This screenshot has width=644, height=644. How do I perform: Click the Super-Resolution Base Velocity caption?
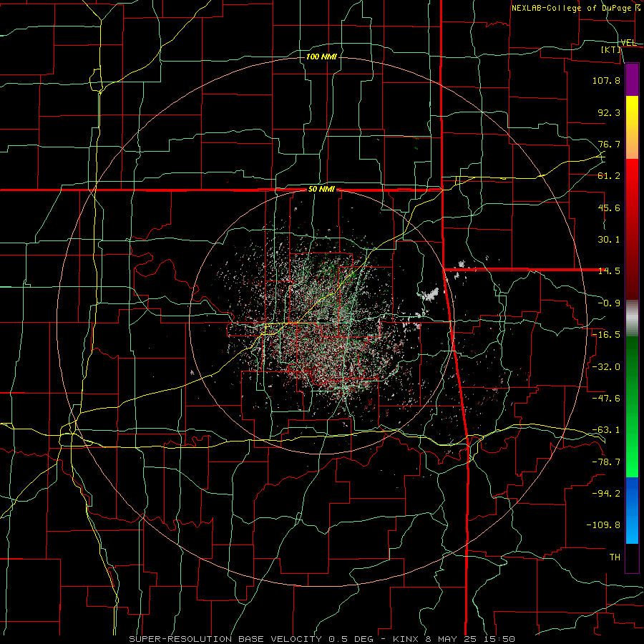tap(321, 639)
